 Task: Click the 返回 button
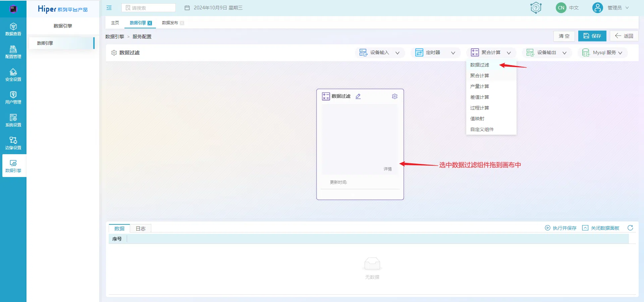(624, 36)
